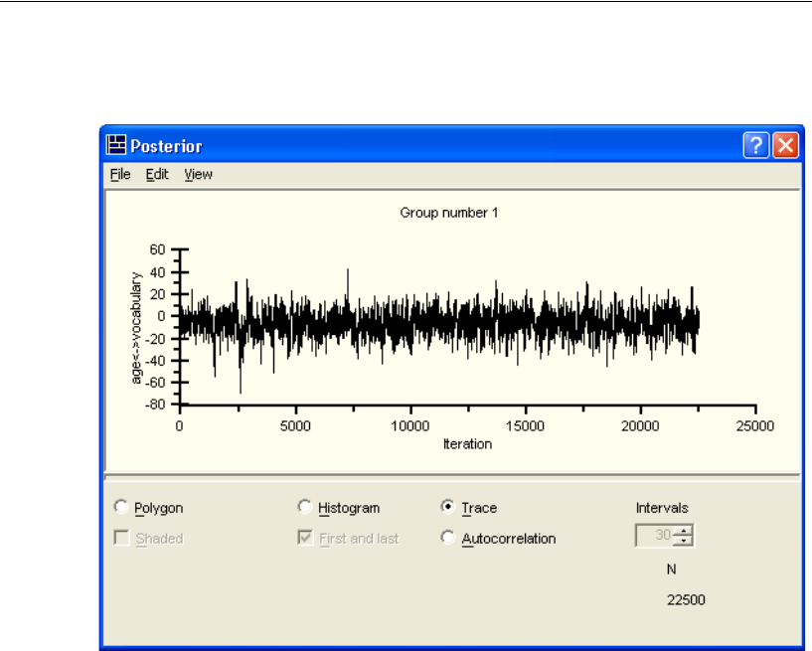Click the Intervals value field showing 30
Viewport: 812px width, 651px height.
pyautogui.click(x=654, y=537)
